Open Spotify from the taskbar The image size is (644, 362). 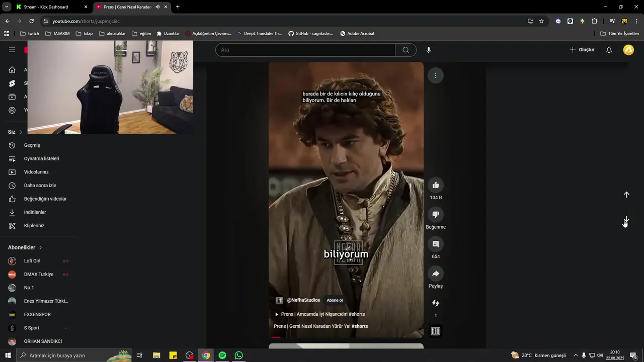click(222, 355)
